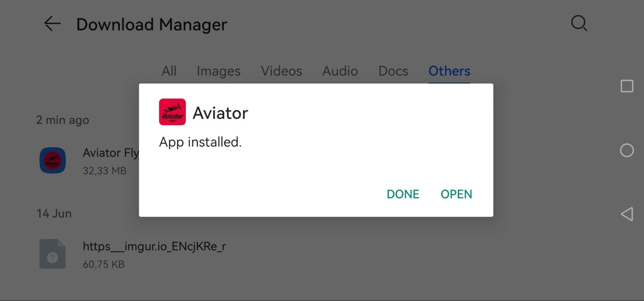This screenshot has height=301, width=644.
Task: Switch to the Images tab
Action: click(218, 71)
